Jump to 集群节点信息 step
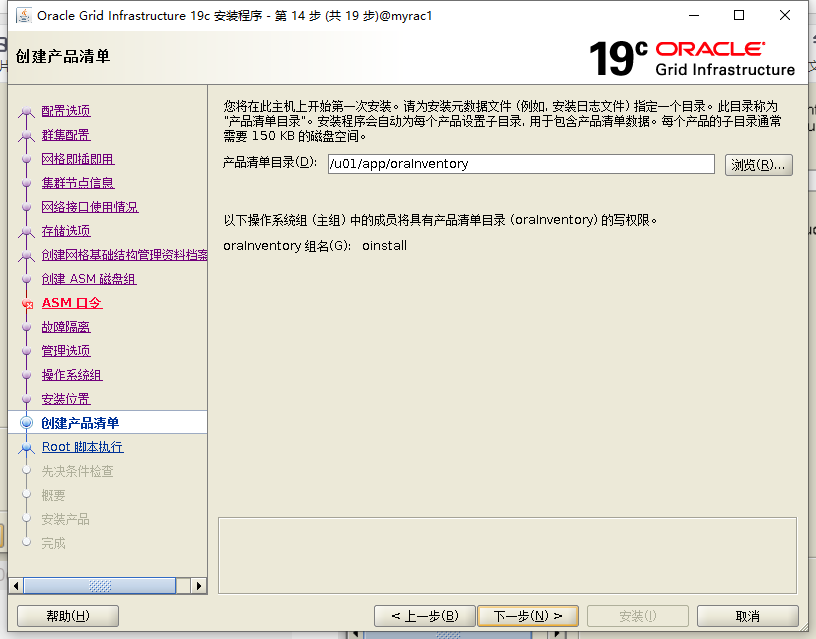Screen dimensions: 816x639 coord(78,183)
